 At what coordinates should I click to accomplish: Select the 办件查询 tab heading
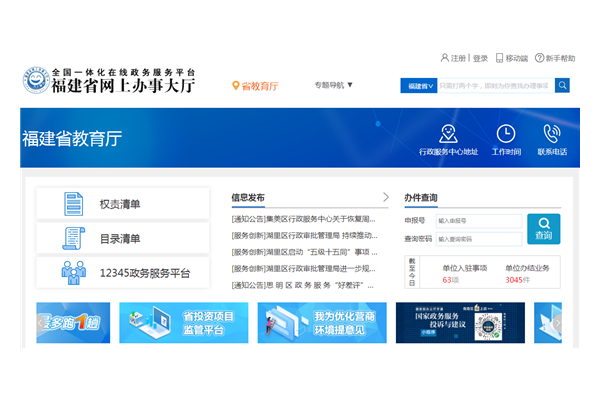pyautogui.click(x=421, y=198)
